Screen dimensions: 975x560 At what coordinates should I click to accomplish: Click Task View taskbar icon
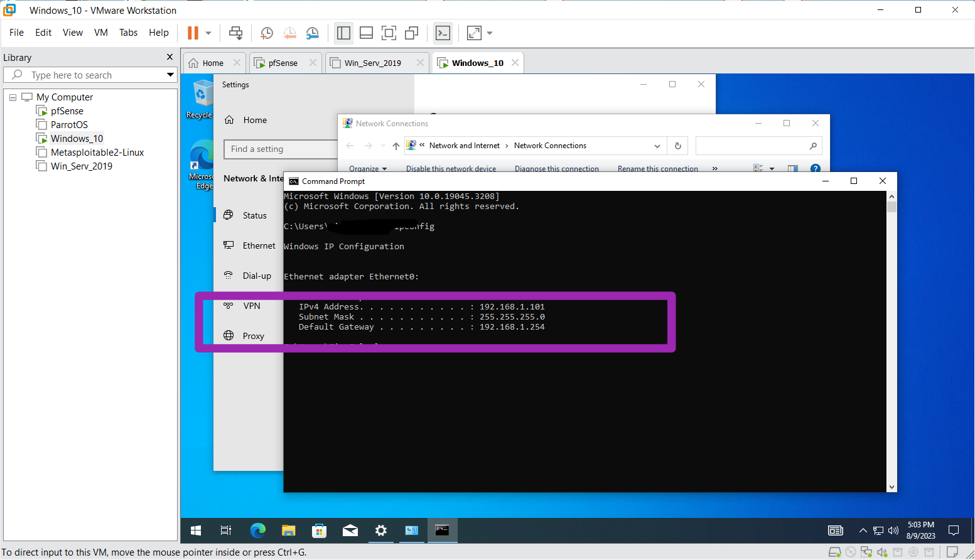coord(226,530)
